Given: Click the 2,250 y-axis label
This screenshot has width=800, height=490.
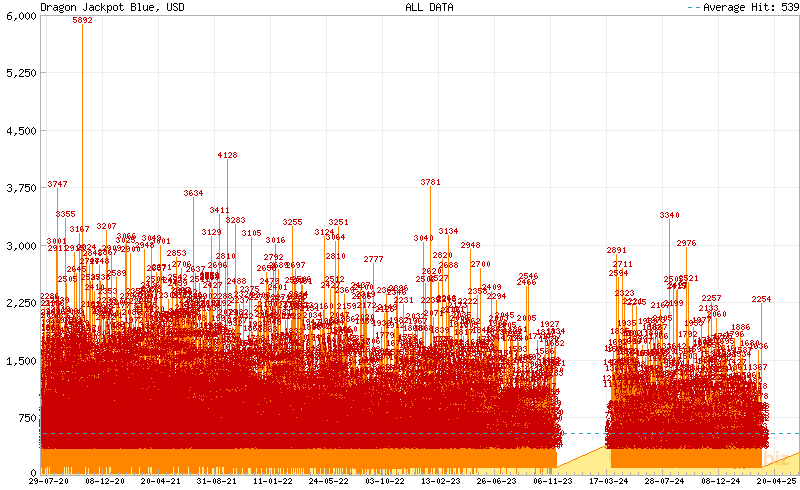Looking at the screenshot, I should (x=21, y=302).
